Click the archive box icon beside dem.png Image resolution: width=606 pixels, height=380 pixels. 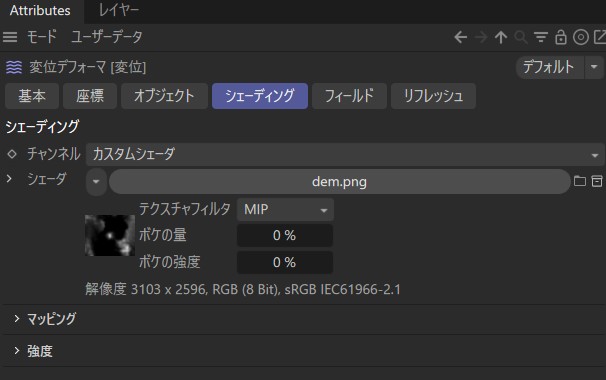[x=597, y=181]
